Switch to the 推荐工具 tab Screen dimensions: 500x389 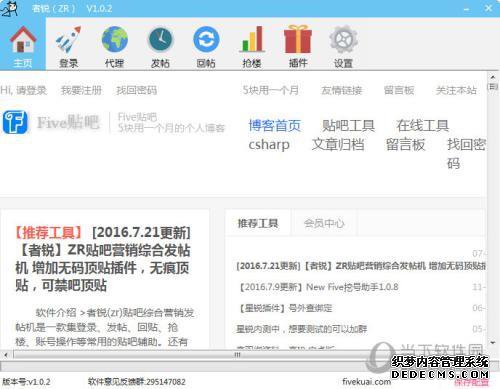click(258, 223)
